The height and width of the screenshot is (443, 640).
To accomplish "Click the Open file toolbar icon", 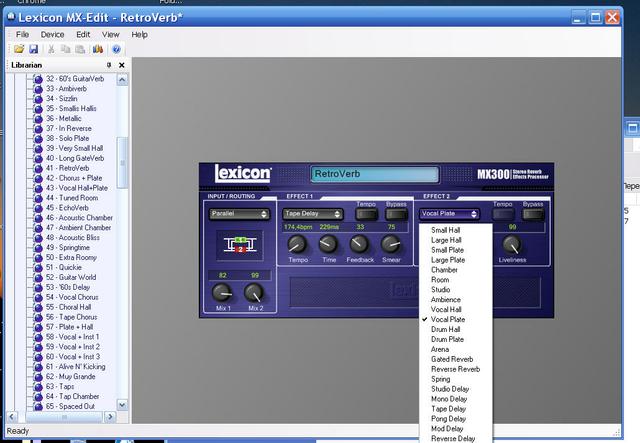I will coord(18,49).
